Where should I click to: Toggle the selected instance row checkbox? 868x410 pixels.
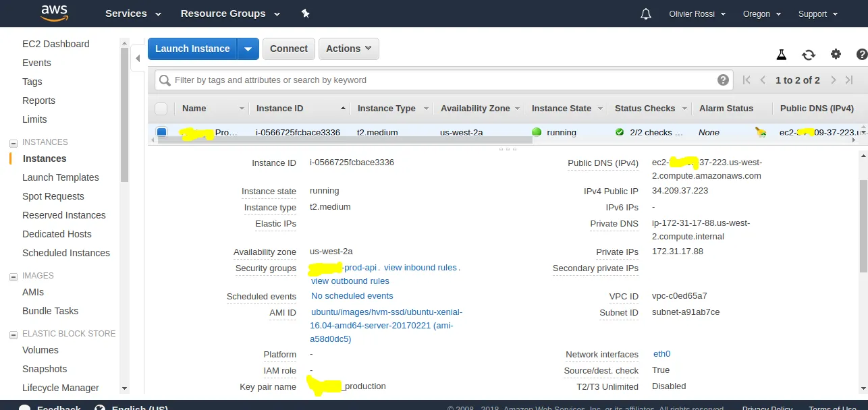tap(161, 132)
